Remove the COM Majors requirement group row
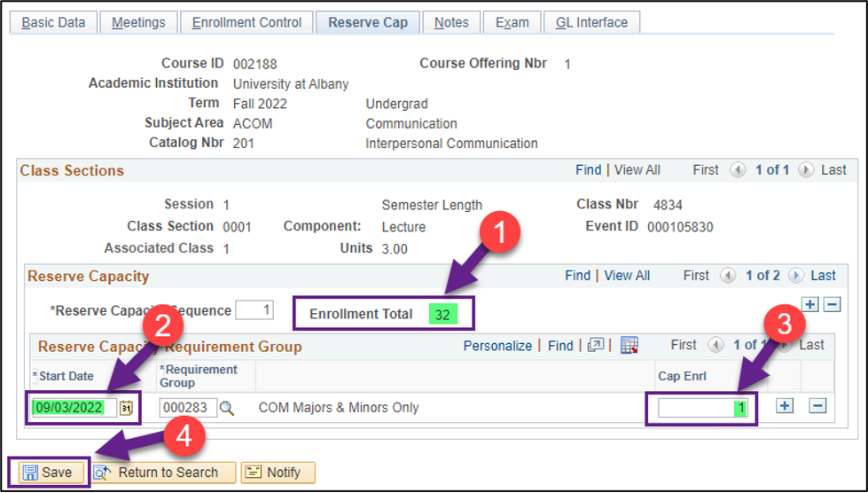This screenshot has width=868, height=493. coord(817,406)
